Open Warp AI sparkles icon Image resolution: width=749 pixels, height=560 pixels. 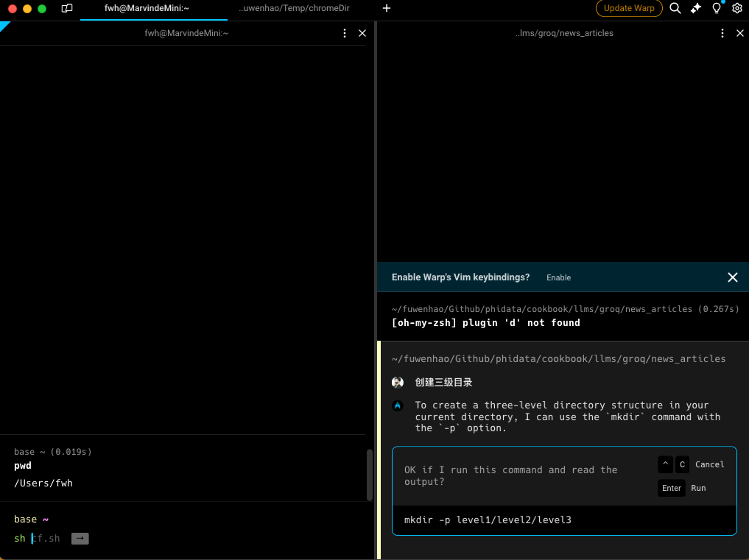tap(696, 8)
